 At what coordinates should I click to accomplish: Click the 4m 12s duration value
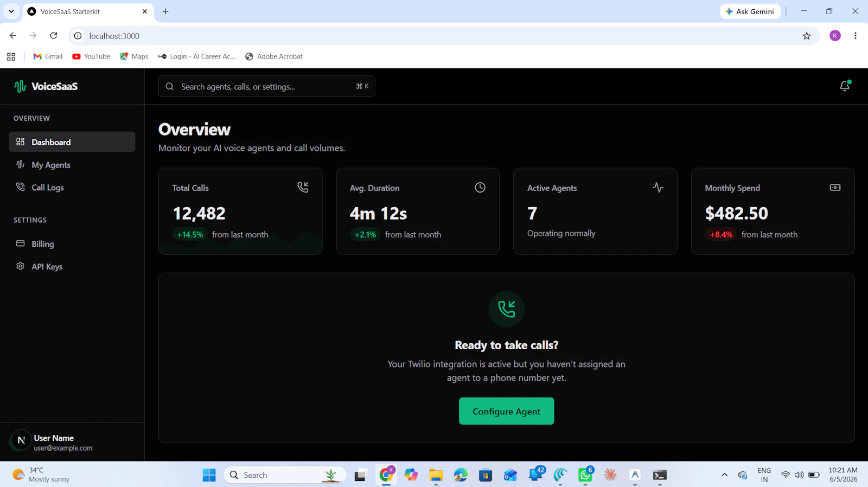point(378,213)
